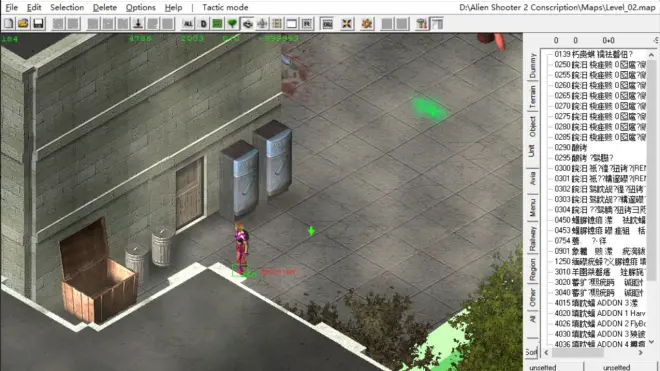Click the Sort button

[x=532, y=352]
